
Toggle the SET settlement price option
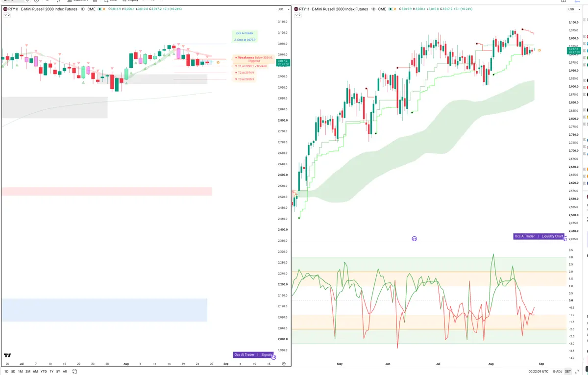click(x=568, y=372)
